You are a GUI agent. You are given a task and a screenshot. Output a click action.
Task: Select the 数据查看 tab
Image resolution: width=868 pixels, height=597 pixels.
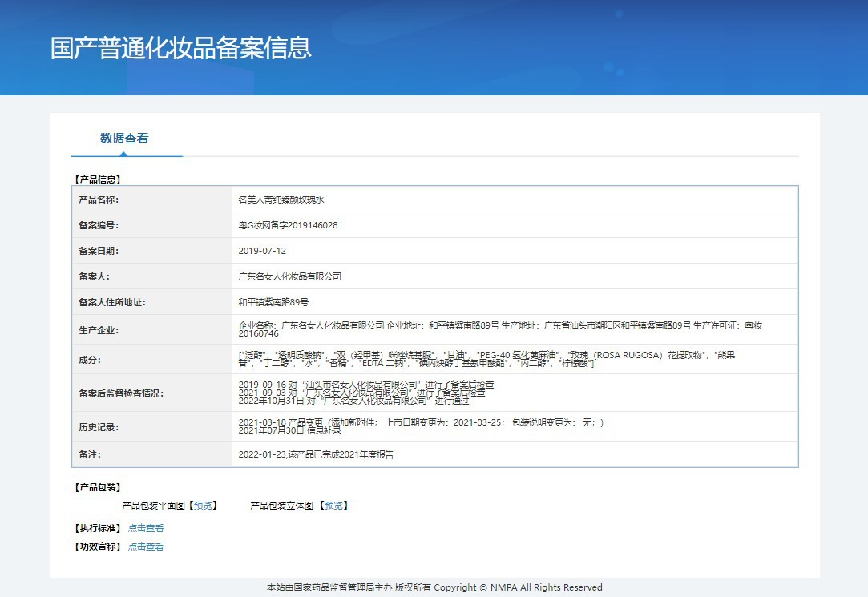(124, 139)
